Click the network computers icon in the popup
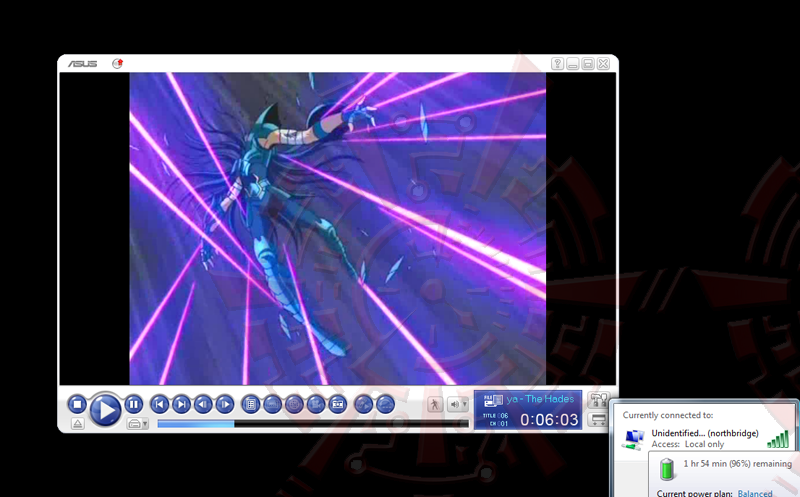The height and width of the screenshot is (497, 800). [x=633, y=438]
